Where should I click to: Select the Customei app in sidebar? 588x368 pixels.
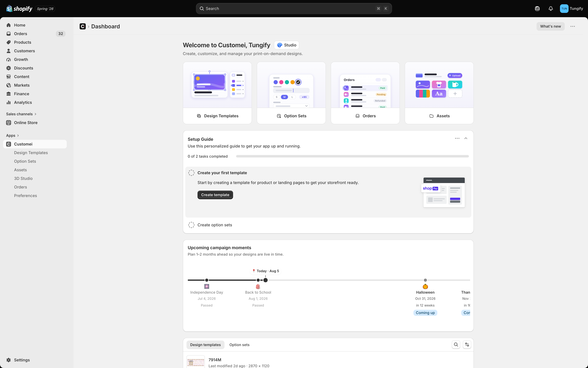35,144
